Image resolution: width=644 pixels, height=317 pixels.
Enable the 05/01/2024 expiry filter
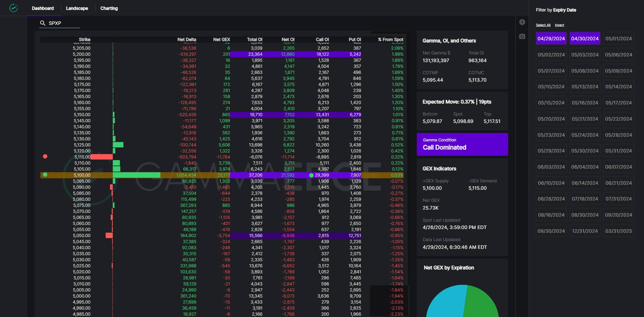[x=619, y=39]
